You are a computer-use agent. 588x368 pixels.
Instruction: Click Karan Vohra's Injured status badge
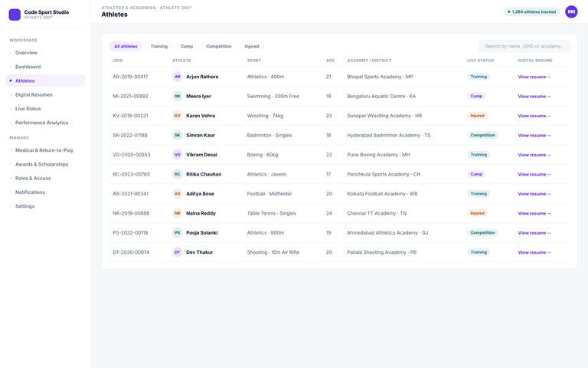477,116
